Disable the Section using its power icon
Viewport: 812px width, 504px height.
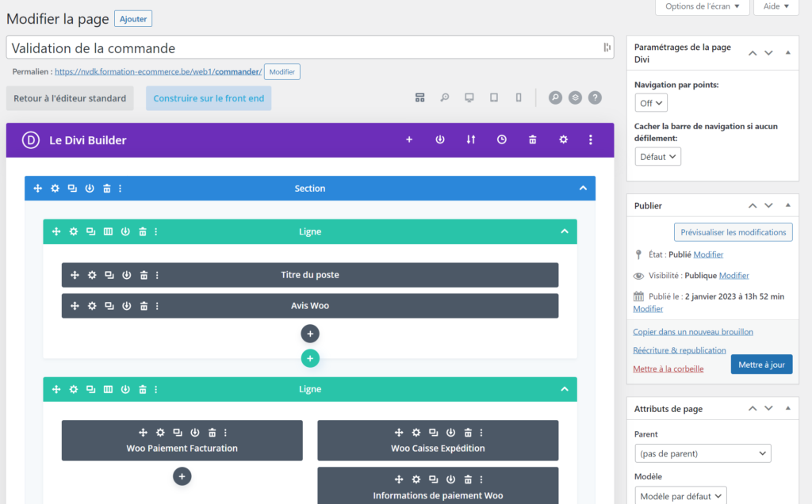click(x=90, y=189)
